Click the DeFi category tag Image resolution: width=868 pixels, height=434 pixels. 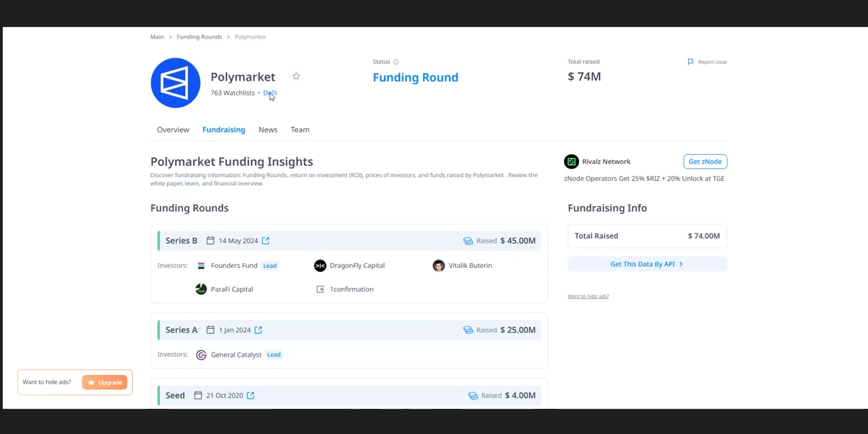270,93
